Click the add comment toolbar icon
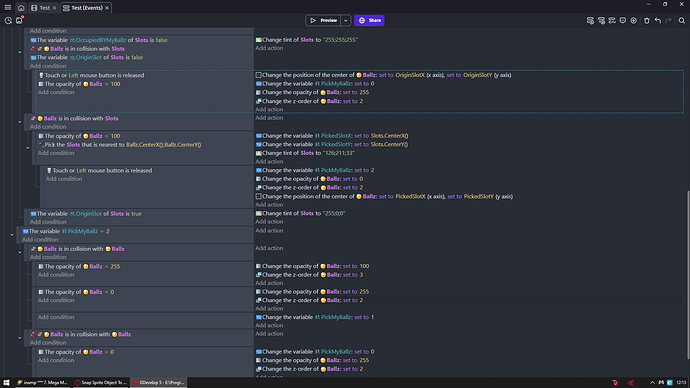 tap(623, 20)
